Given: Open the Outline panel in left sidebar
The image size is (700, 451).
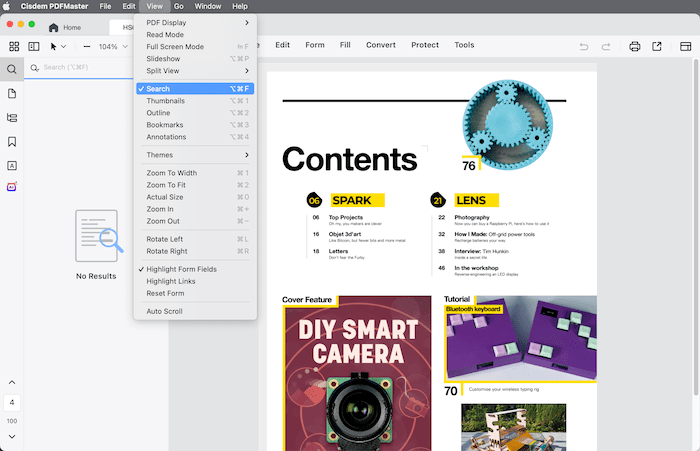Looking at the screenshot, I should click(x=12, y=118).
